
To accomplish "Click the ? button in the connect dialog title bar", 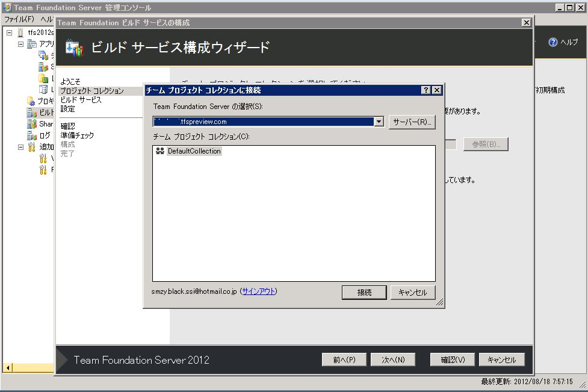I will coord(426,90).
